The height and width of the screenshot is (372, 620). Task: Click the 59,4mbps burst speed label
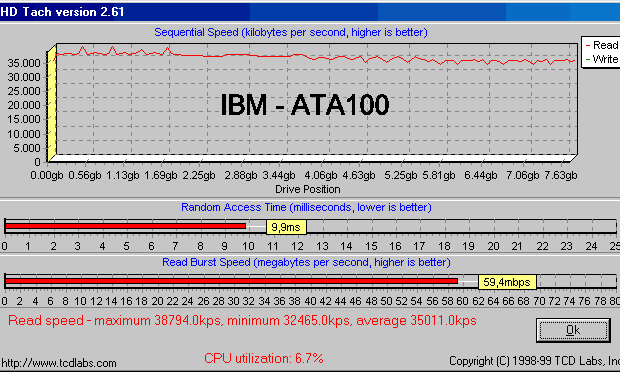[x=507, y=282]
